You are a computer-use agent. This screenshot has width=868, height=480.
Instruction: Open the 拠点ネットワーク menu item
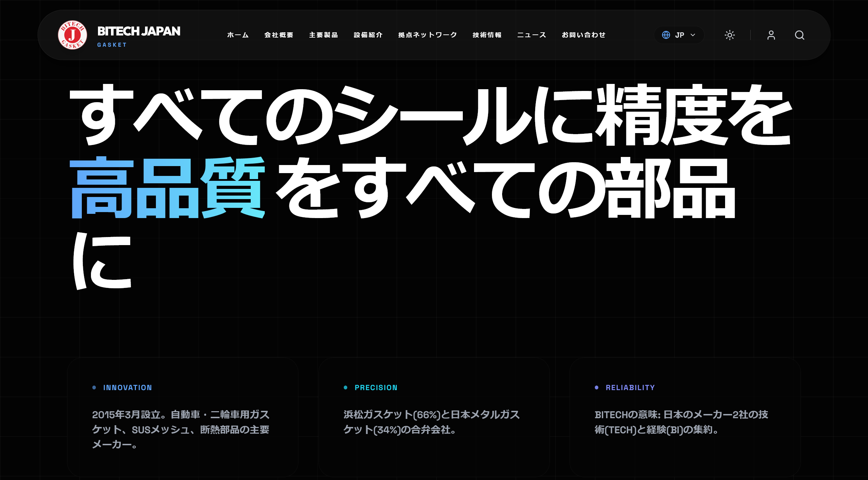pos(427,35)
